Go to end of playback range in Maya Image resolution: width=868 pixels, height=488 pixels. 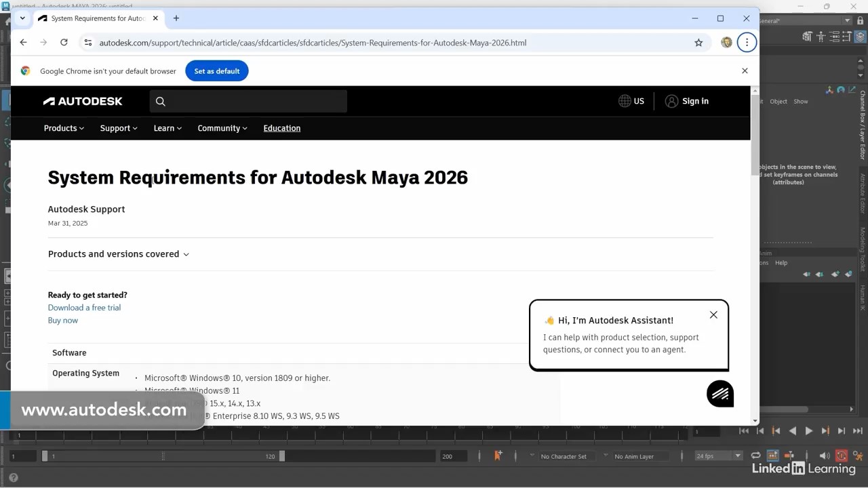pos(858,431)
